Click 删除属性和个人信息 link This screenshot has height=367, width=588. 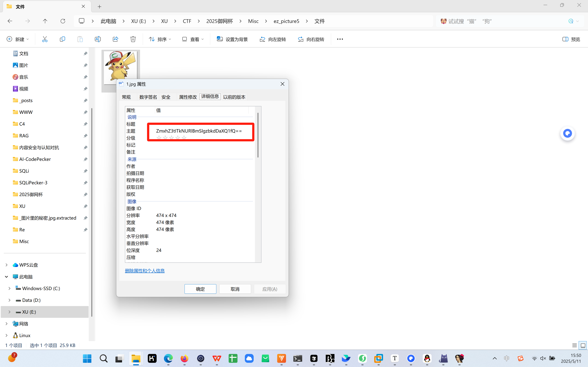(145, 271)
